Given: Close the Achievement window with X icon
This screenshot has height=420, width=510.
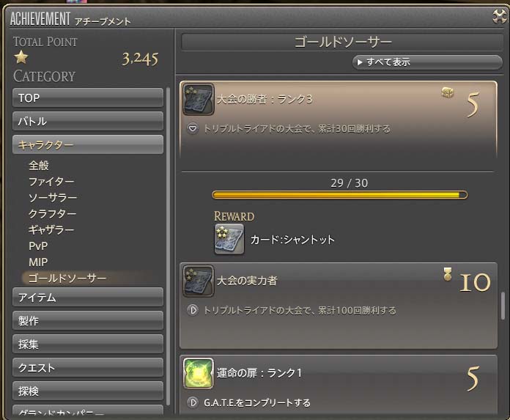Looking at the screenshot, I should tap(499, 16).
